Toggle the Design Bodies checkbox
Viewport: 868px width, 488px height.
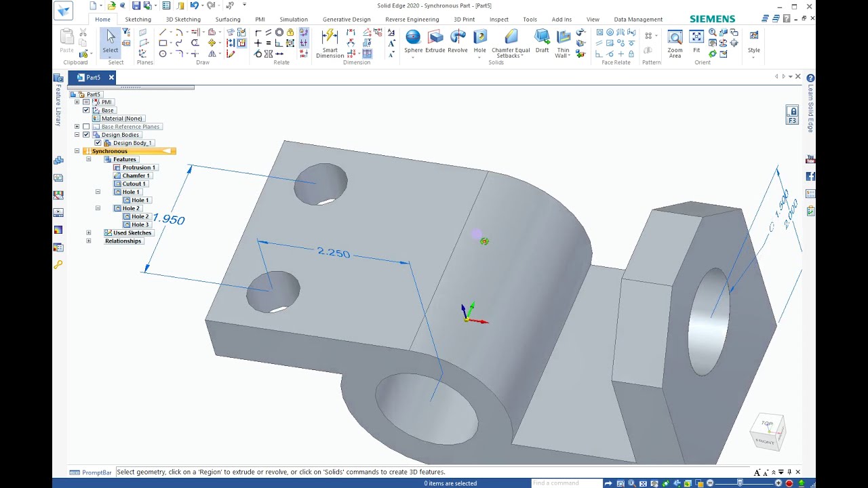(x=86, y=135)
